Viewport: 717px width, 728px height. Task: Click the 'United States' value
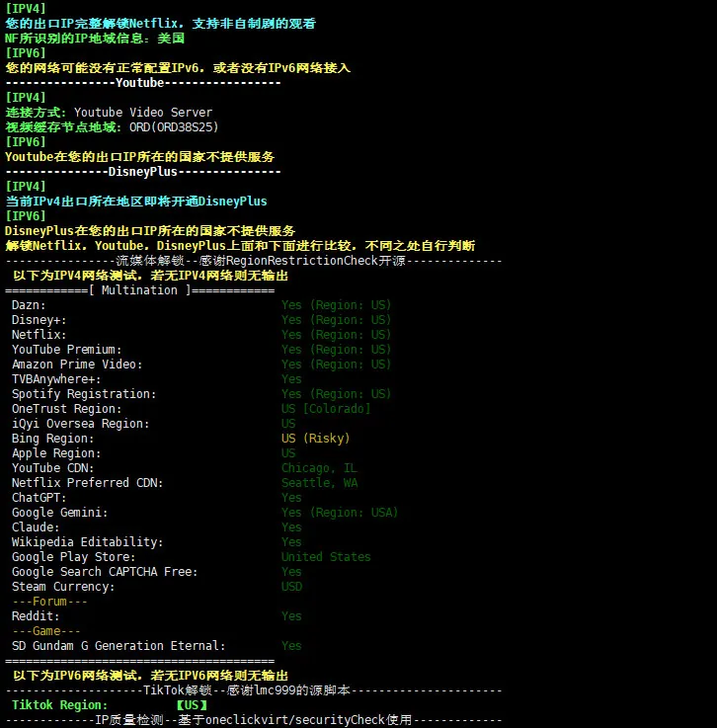coord(326,557)
